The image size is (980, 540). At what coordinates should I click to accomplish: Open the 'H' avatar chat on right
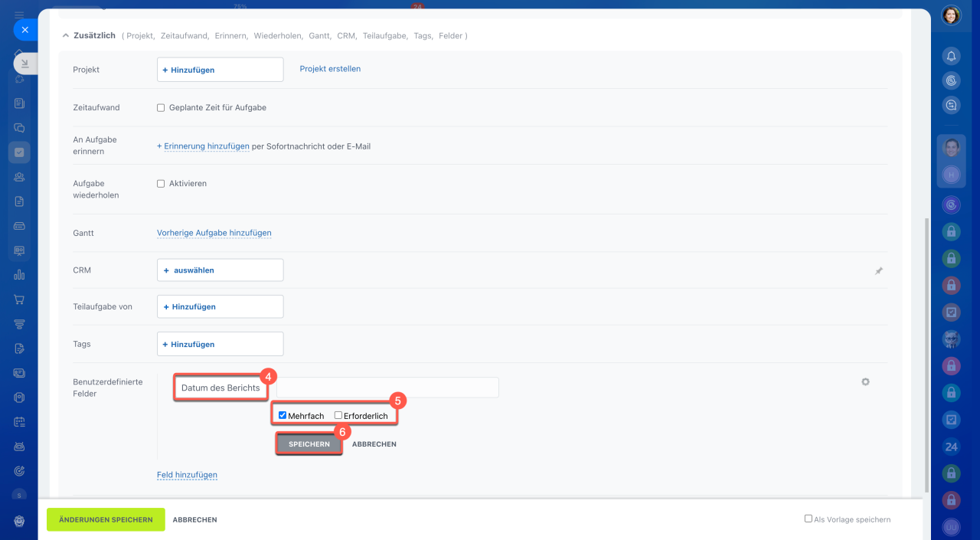click(951, 175)
